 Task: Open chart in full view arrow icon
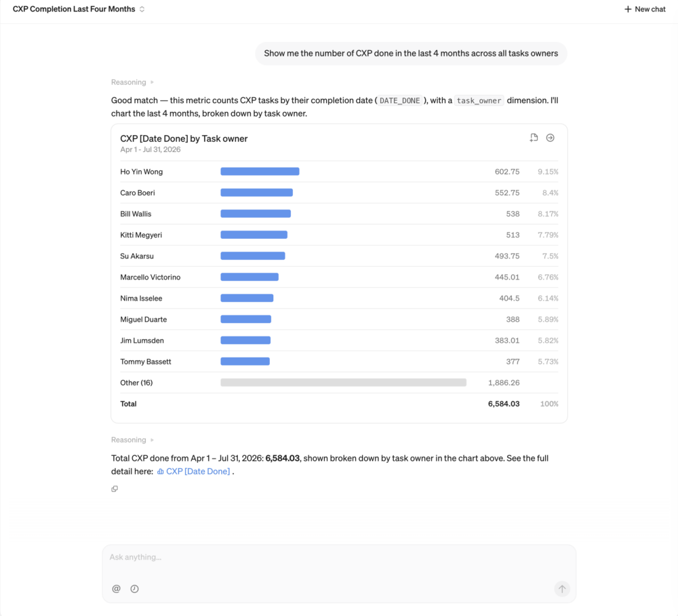click(550, 138)
